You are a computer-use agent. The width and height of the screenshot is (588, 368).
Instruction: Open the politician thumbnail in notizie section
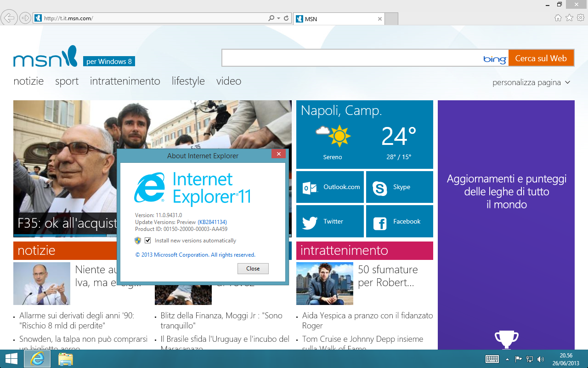42,283
